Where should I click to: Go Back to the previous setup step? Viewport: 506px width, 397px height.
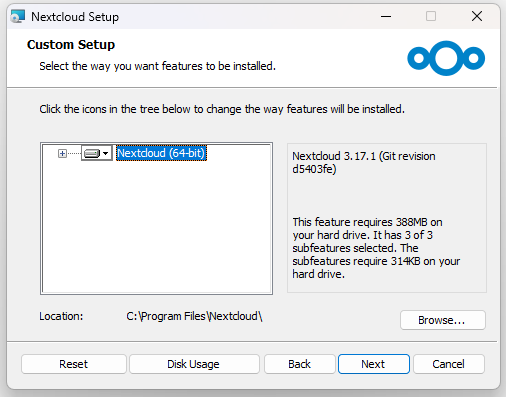coord(299,364)
